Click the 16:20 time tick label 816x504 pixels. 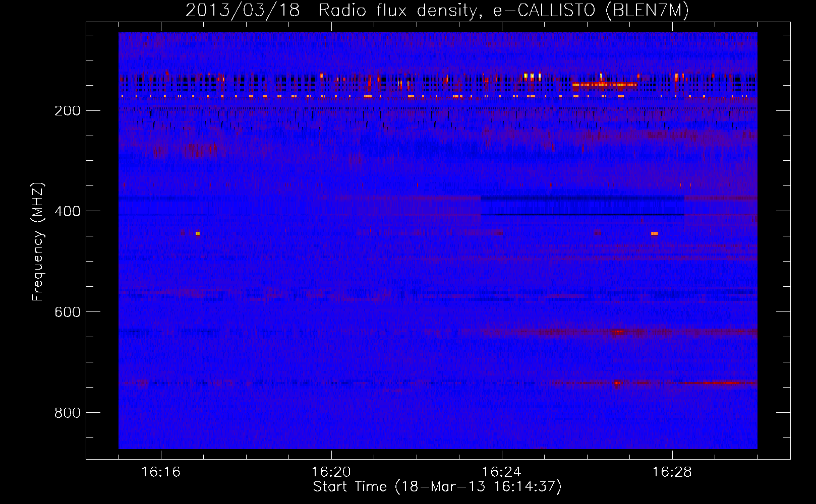[x=331, y=472]
